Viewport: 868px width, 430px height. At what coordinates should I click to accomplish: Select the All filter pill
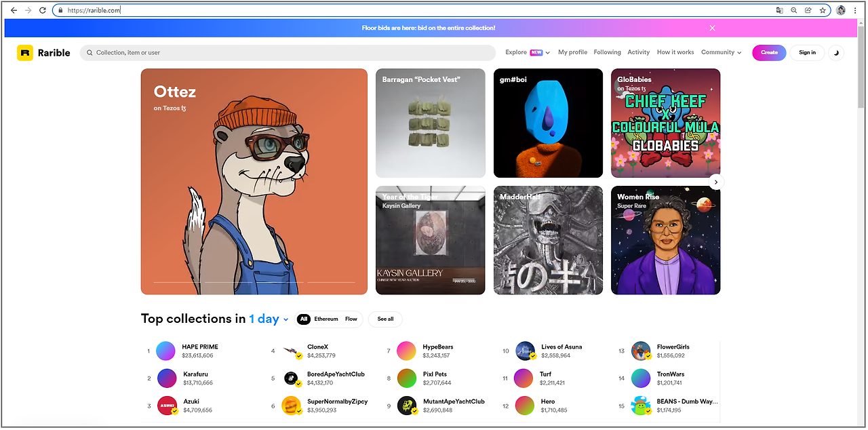[304, 319]
